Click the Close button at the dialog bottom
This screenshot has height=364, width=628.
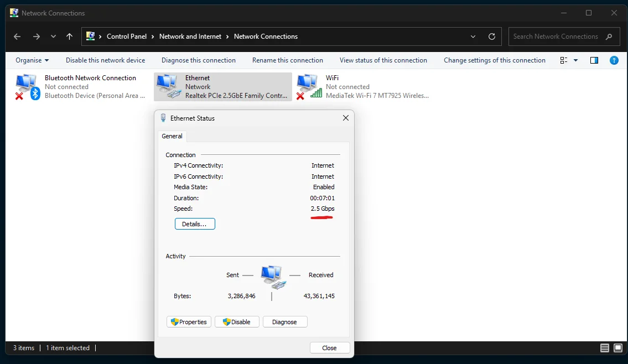(330, 348)
